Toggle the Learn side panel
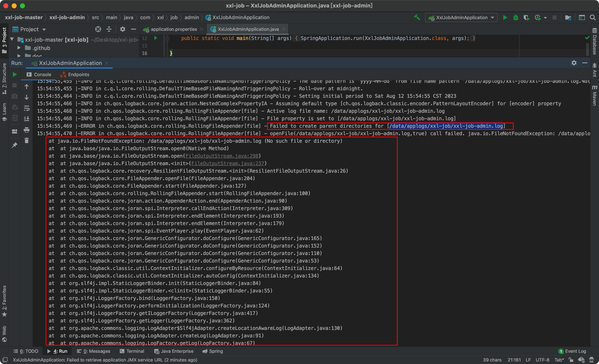The width and height of the screenshot is (599, 364). (x=4, y=112)
